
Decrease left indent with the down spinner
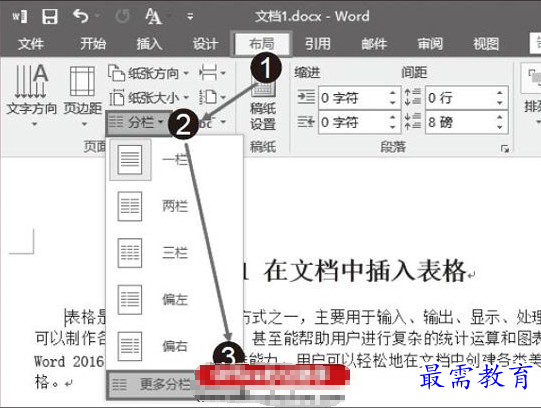392,103
